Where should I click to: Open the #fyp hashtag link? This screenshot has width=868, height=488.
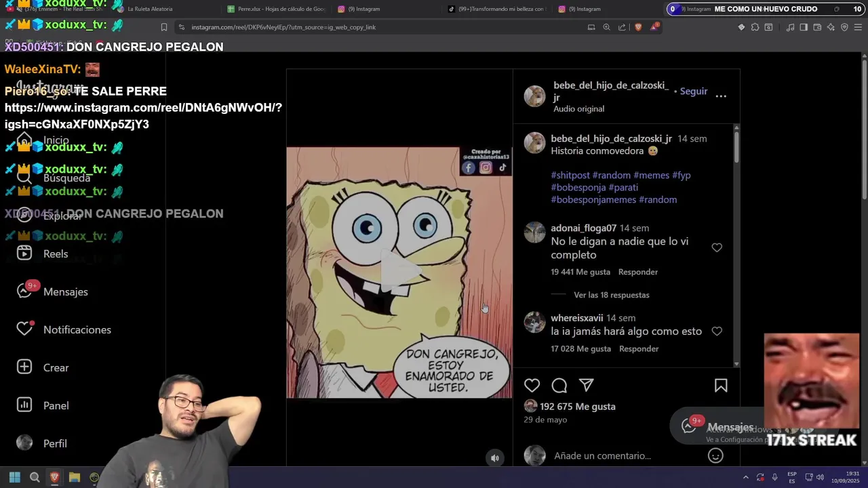point(682,175)
